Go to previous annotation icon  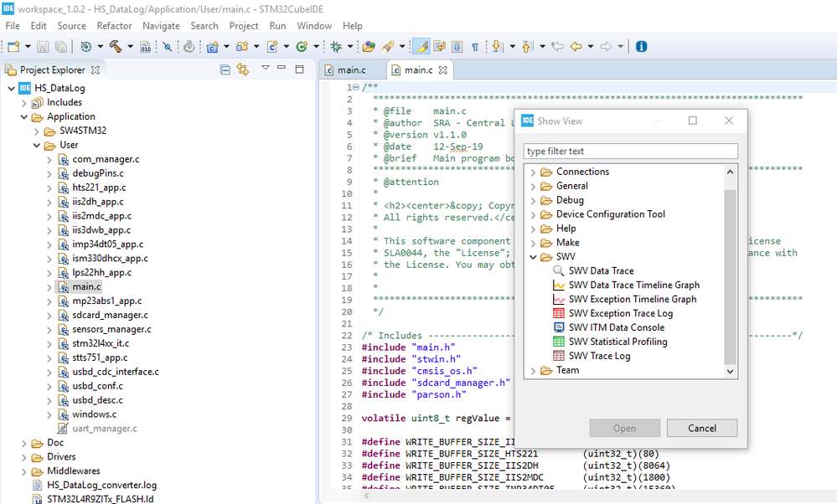[x=527, y=47]
